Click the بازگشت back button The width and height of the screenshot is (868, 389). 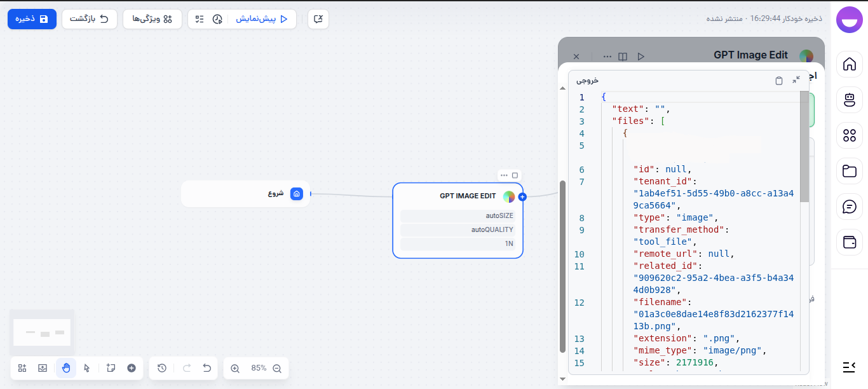point(90,19)
